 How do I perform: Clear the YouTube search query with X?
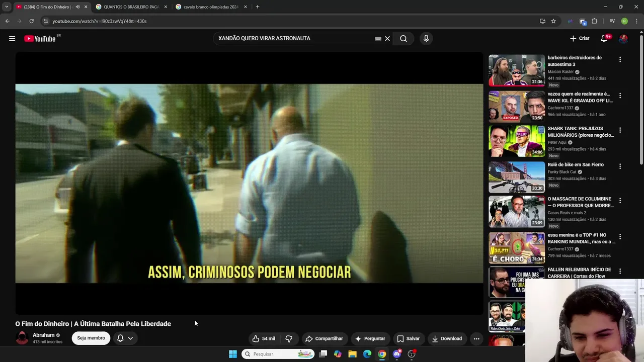[x=387, y=39]
